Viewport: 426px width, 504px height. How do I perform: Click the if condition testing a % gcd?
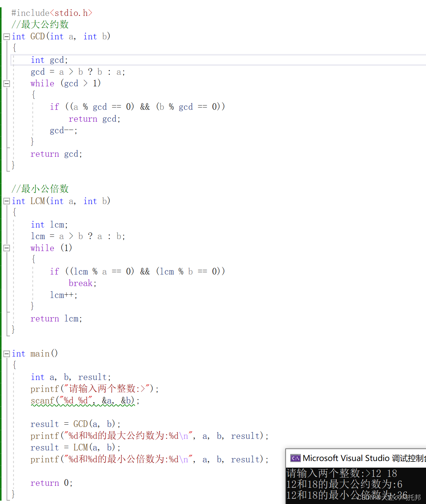pyautogui.click(x=137, y=107)
